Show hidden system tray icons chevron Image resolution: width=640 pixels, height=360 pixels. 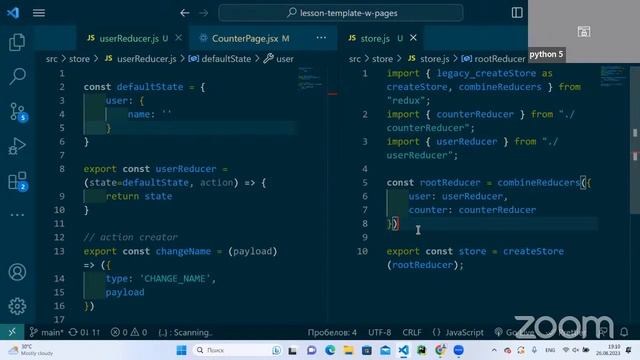click(494, 350)
